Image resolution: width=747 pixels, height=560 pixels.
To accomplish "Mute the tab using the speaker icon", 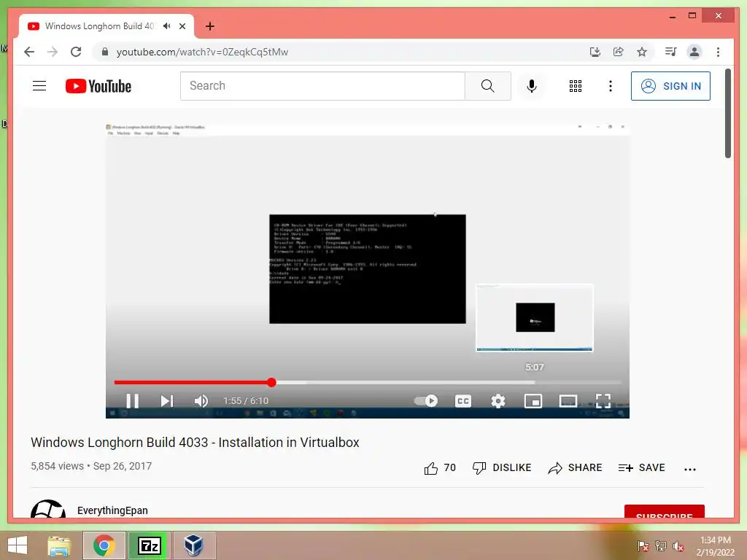I will 167,26.
